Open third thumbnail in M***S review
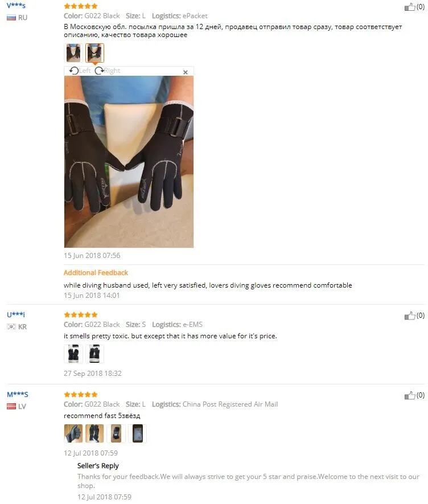 (x=116, y=433)
